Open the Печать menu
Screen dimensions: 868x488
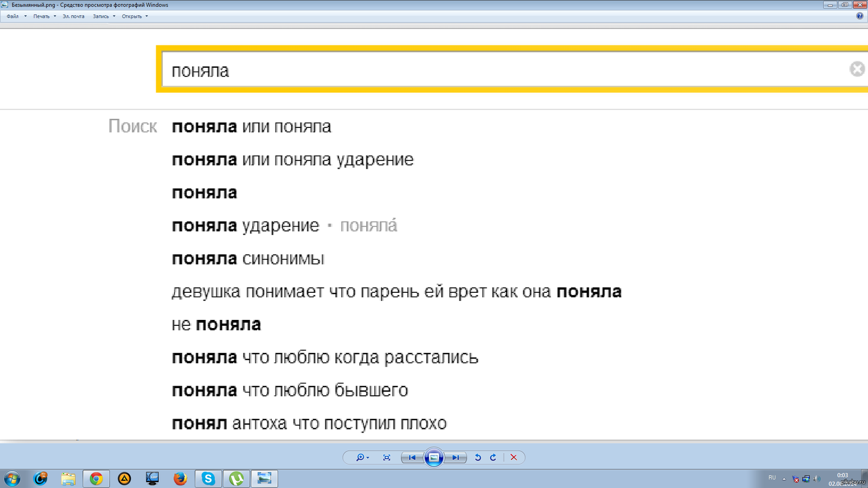[44, 16]
